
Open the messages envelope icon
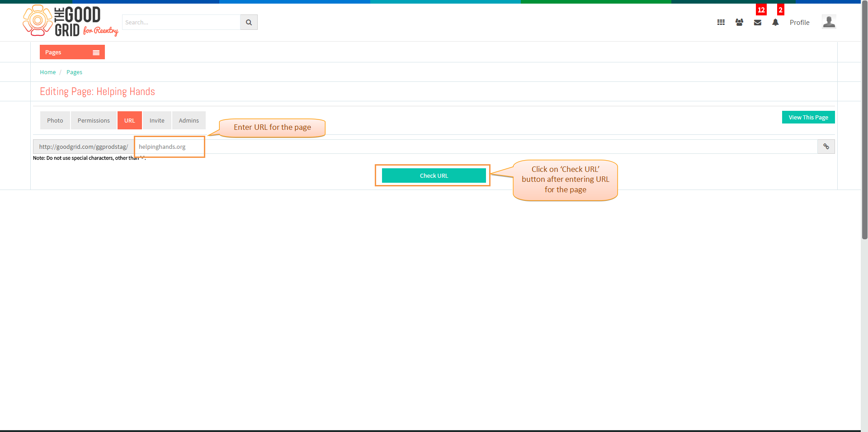[x=758, y=23]
